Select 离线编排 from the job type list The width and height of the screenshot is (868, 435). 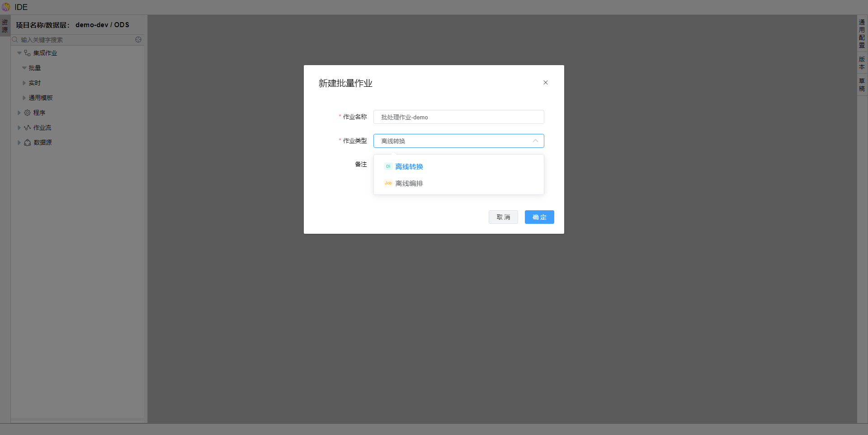[409, 184]
